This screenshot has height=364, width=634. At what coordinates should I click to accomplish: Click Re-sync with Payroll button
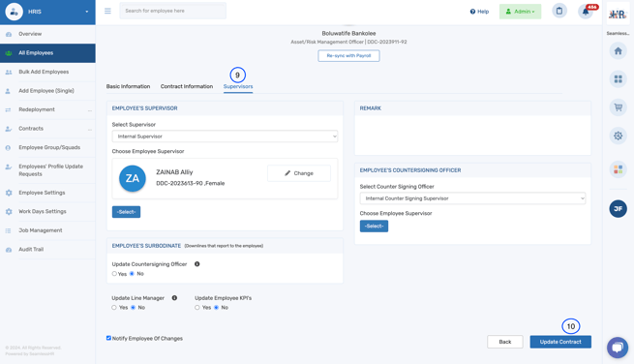(x=348, y=56)
